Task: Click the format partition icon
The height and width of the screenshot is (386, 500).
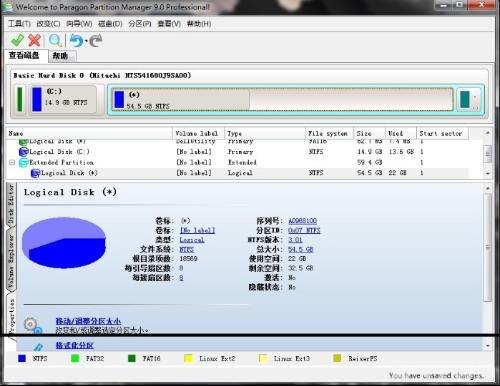Action: click(38, 347)
